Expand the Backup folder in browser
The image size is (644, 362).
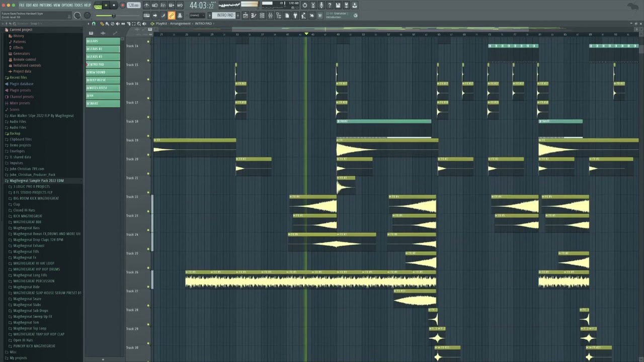click(x=15, y=133)
